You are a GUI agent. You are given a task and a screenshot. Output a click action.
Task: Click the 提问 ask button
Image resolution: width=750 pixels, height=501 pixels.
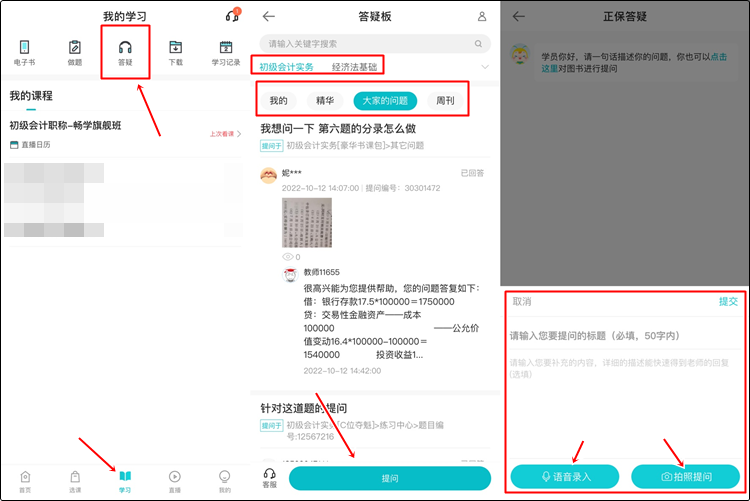[x=390, y=478]
